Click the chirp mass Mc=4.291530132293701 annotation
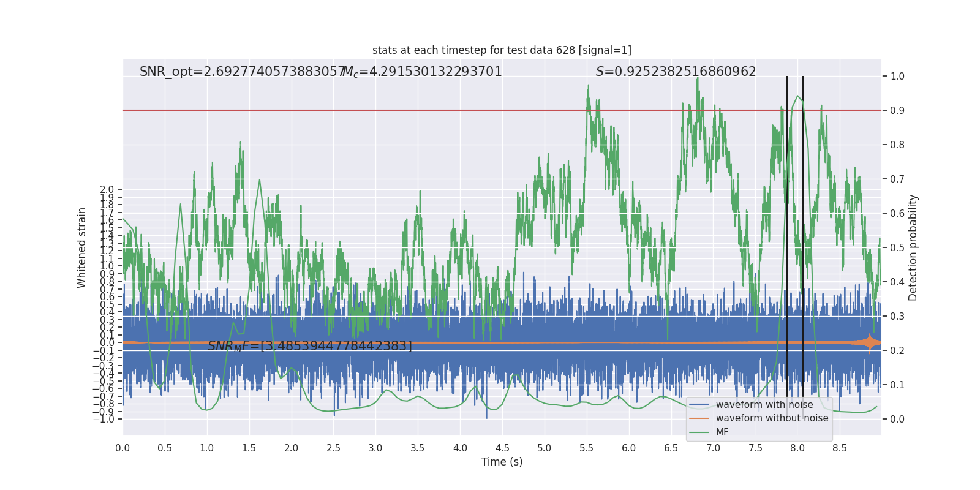 tap(422, 72)
